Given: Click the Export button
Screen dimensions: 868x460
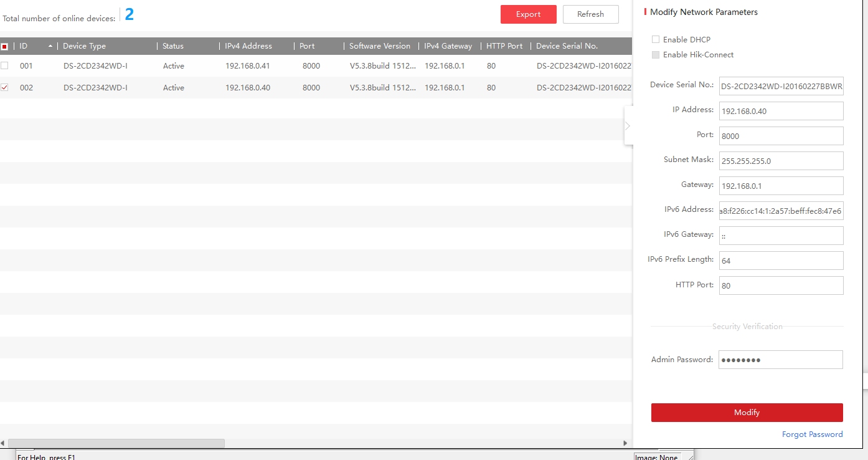Looking at the screenshot, I should [528, 14].
